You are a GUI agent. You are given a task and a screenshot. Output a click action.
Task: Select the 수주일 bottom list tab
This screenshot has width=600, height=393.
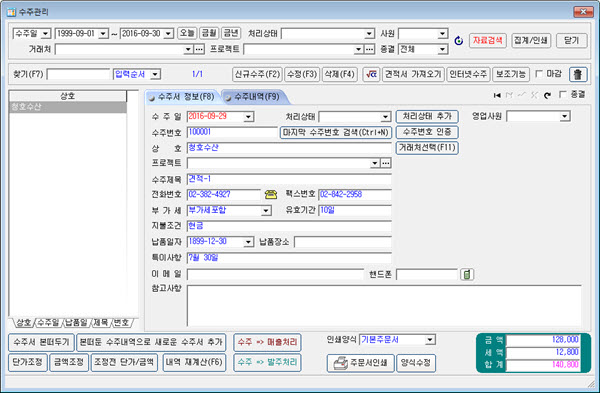(48, 323)
